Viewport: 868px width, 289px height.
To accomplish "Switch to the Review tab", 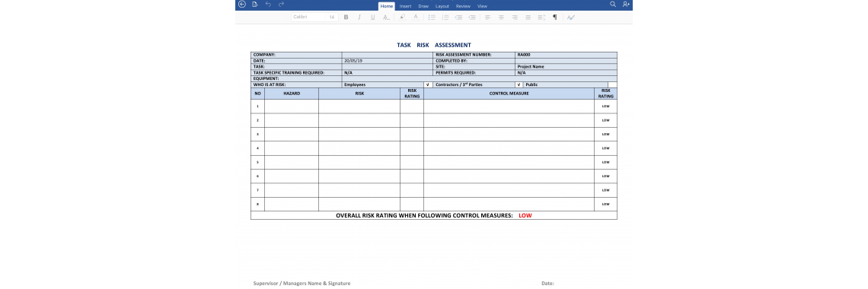I will (x=464, y=6).
